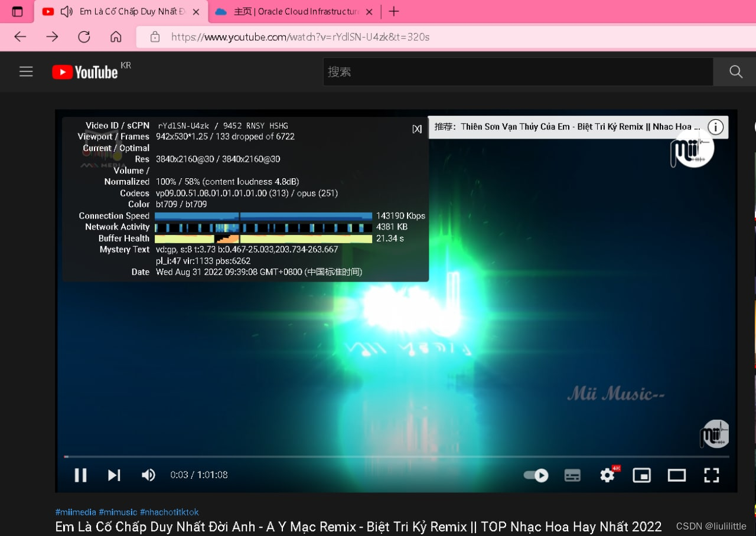756x536 pixels.
Task: Click the Connection Speed 143190 Kbps value
Action: [x=401, y=215]
